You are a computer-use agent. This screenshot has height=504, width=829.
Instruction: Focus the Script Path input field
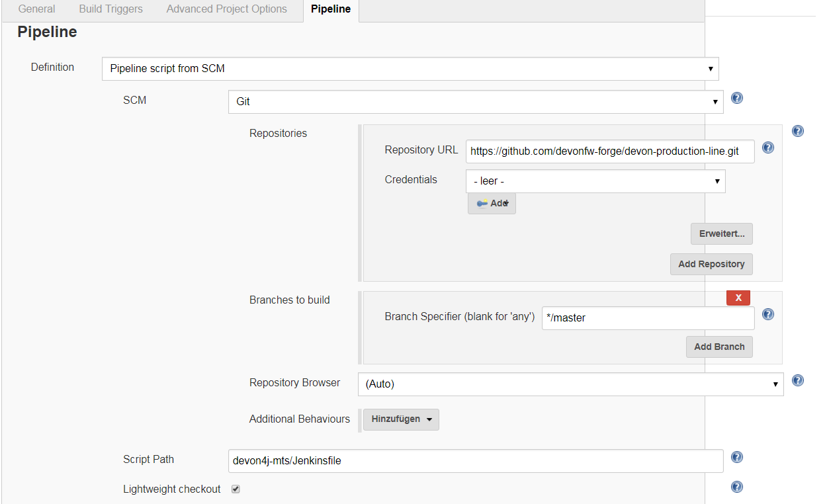click(476, 461)
